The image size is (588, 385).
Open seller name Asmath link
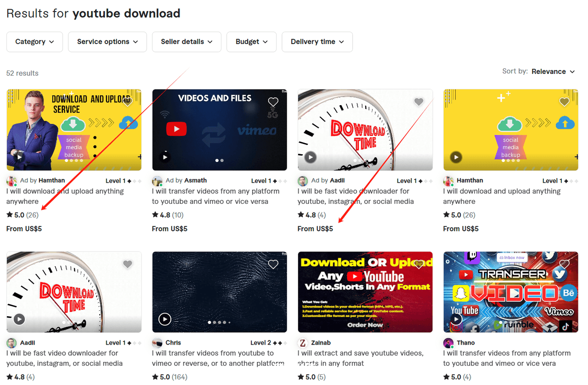coord(196,180)
